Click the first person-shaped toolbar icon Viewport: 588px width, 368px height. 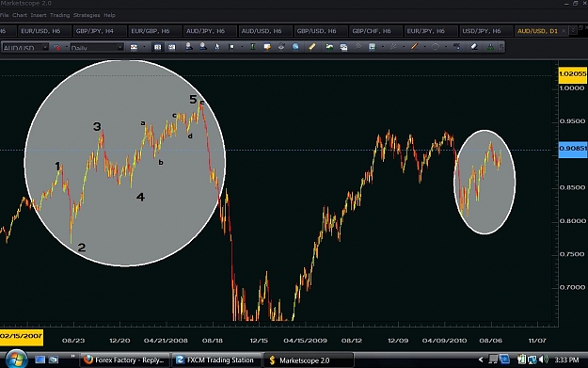pyautogui.click(x=188, y=47)
